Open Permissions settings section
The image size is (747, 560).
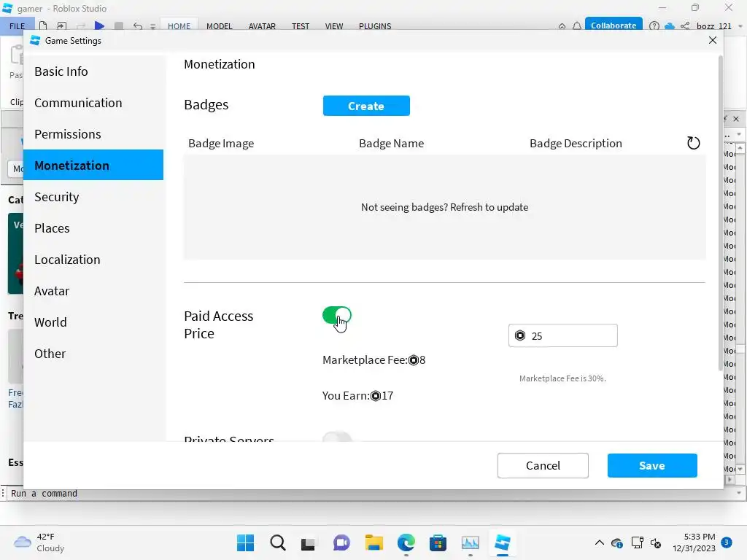(x=93, y=134)
